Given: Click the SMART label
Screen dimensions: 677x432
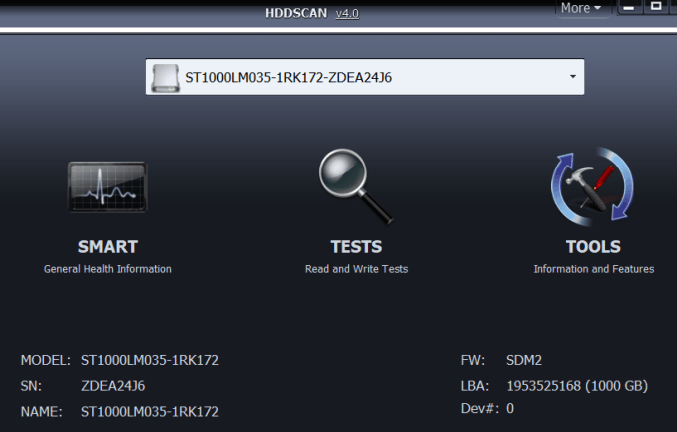Looking at the screenshot, I should (x=108, y=247).
